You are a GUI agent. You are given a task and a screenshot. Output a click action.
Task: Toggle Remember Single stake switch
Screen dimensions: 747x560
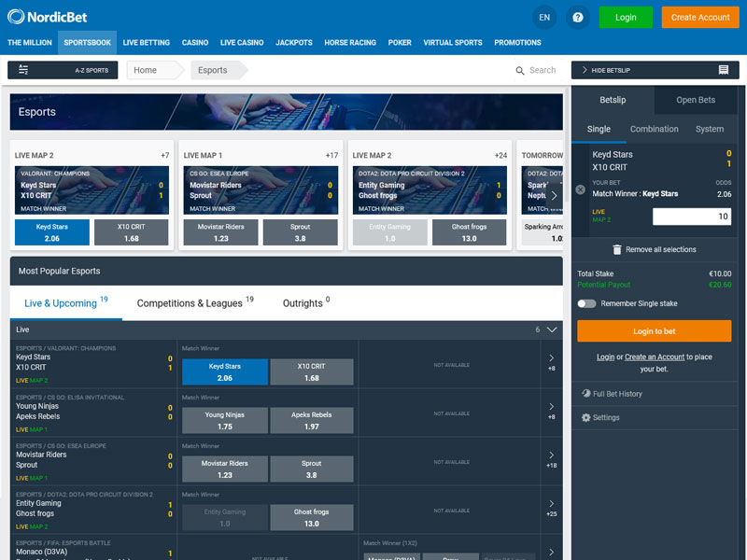point(586,304)
